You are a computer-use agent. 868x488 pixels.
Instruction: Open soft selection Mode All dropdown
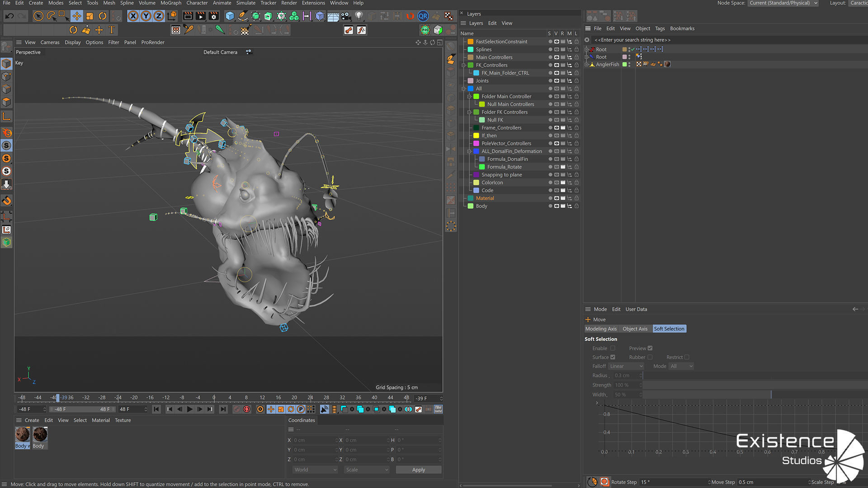point(681,366)
